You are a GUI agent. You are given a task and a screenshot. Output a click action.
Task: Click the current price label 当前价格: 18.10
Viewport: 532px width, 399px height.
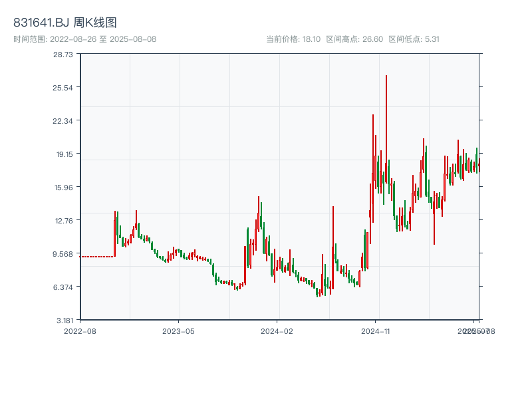tap(293, 39)
